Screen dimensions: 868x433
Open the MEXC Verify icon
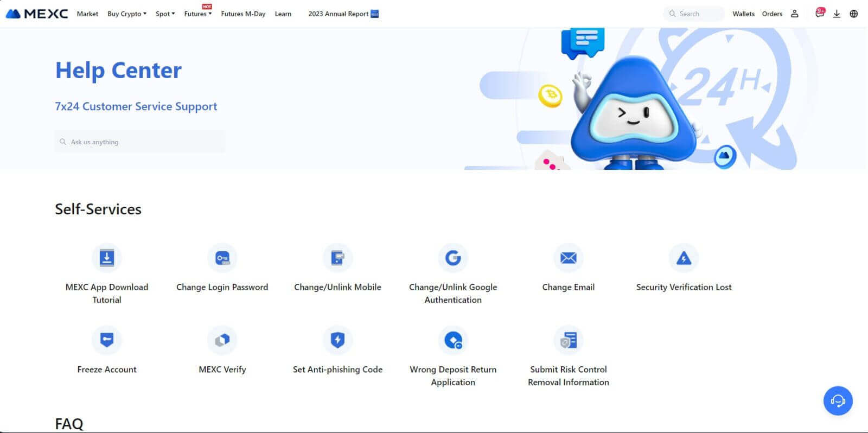point(222,340)
